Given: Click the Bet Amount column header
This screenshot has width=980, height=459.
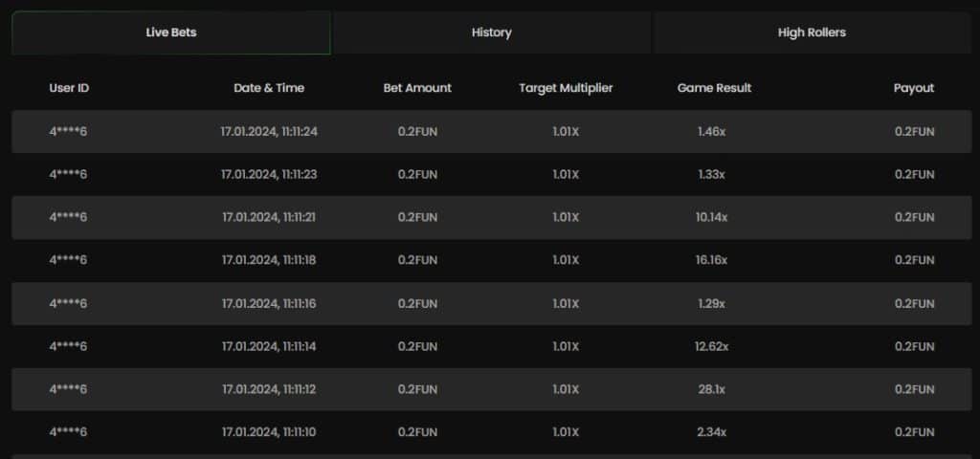Looking at the screenshot, I should (x=417, y=88).
